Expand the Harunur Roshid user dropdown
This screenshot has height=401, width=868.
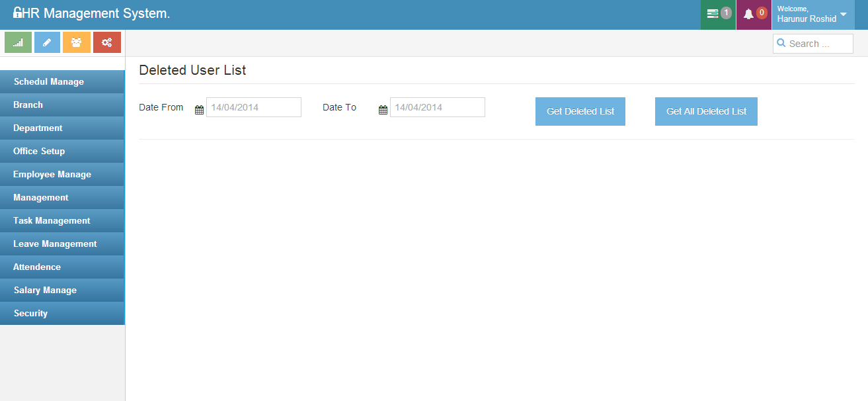point(812,15)
